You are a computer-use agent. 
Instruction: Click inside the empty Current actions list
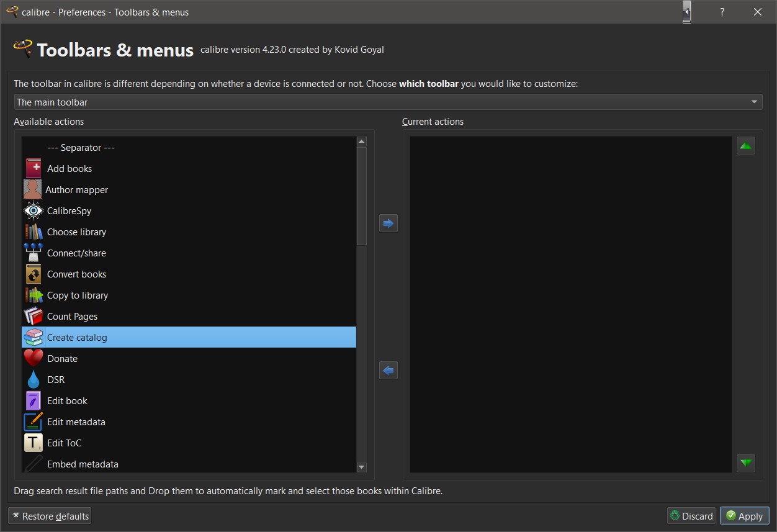click(570, 305)
